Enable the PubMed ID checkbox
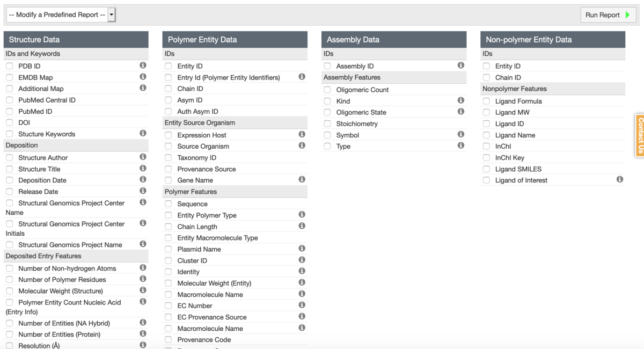Screen dimensions: 644x349 click(10, 112)
